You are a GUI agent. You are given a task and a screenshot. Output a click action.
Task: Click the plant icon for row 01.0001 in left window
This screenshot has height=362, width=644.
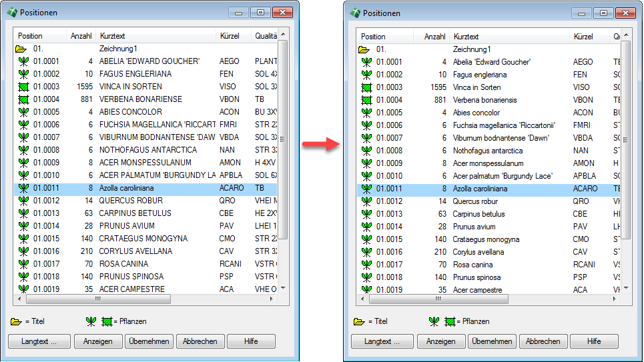[23, 61]
